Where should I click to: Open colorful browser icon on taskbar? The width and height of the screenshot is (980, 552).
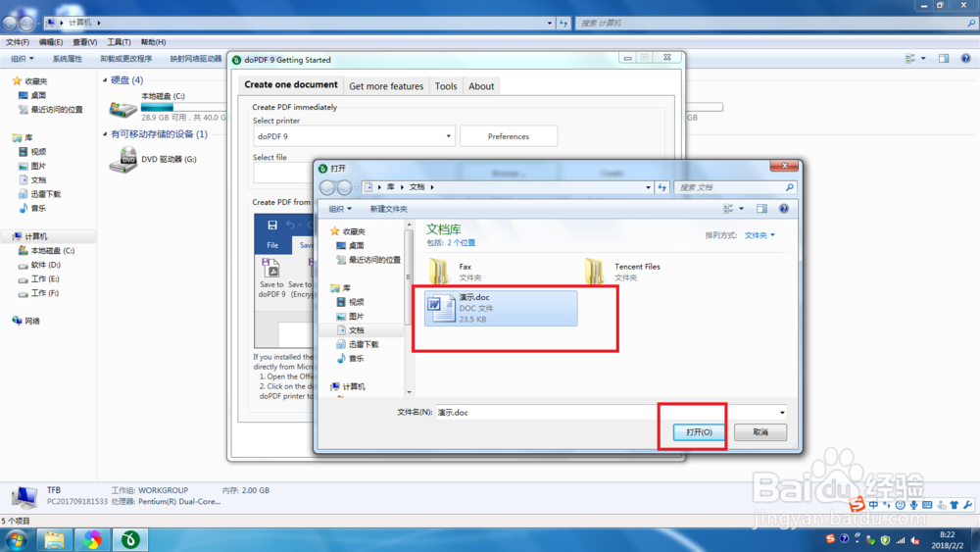point(92,539)
